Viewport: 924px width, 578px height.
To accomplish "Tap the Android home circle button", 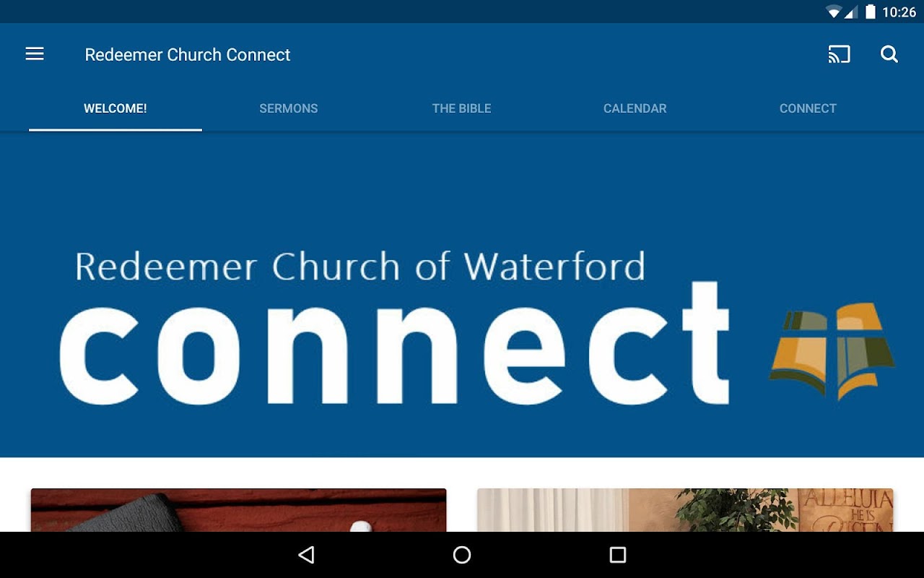I will 462,555.
